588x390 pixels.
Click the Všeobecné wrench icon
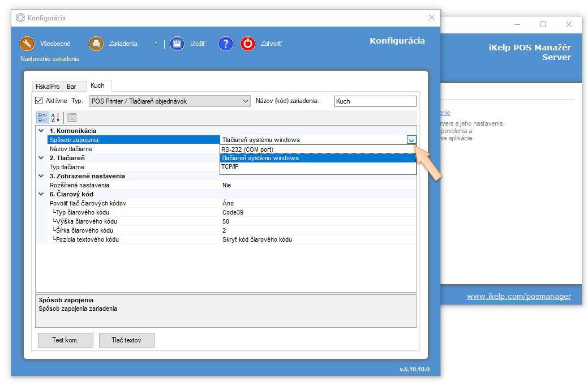pyautogui.click(x=28, y=44)
